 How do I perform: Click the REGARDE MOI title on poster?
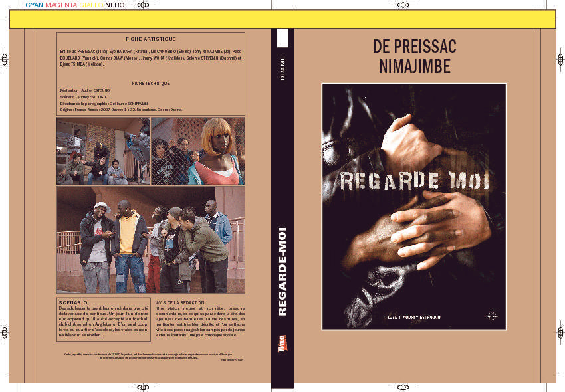[414, 181]
